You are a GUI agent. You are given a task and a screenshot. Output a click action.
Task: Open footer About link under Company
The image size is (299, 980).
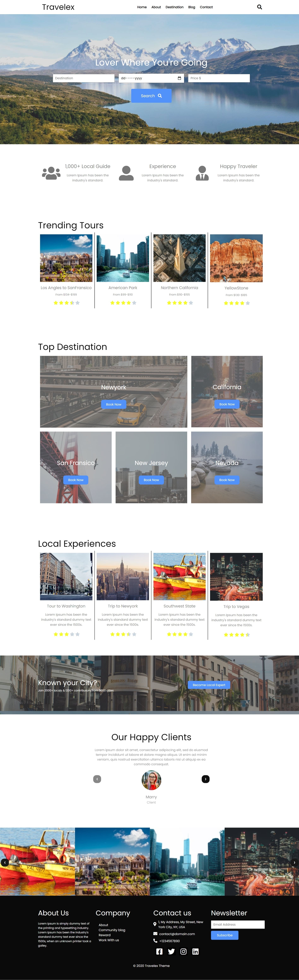tap(103, 925)
